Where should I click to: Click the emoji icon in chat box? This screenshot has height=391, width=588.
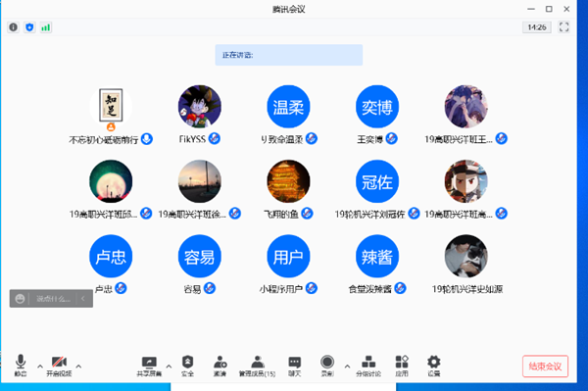20,299
